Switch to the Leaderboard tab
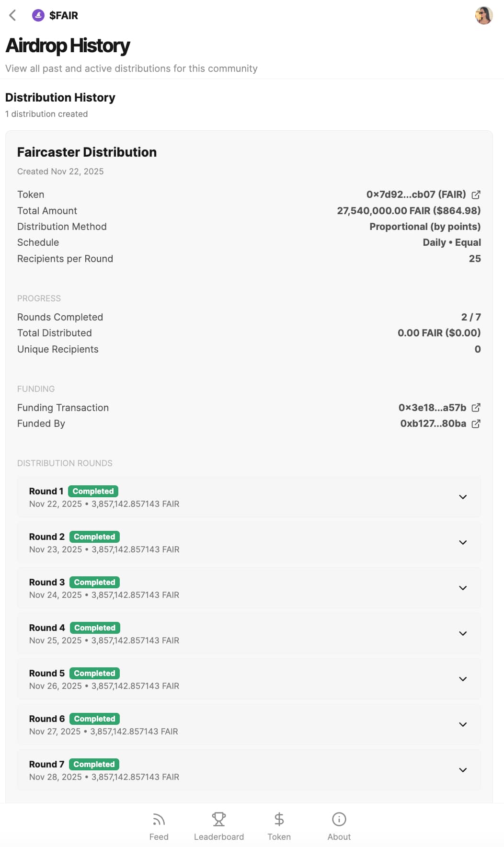The height and width of the screenshot is (847, 504). (x=219, y=826)
